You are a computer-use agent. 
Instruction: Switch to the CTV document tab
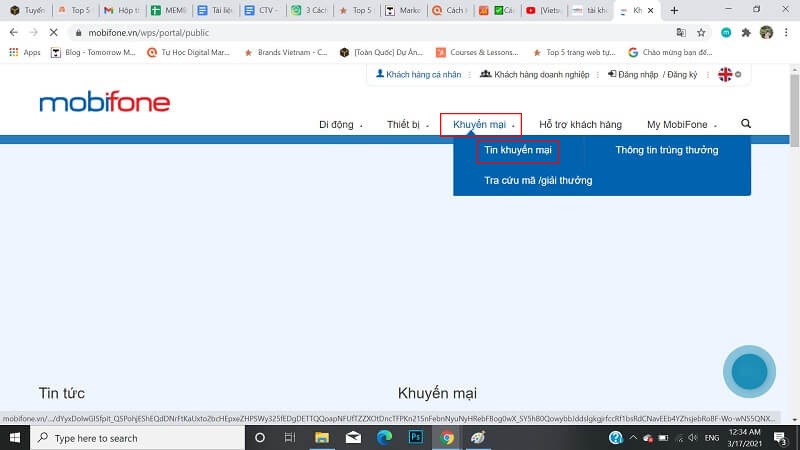tap(262, 10)
